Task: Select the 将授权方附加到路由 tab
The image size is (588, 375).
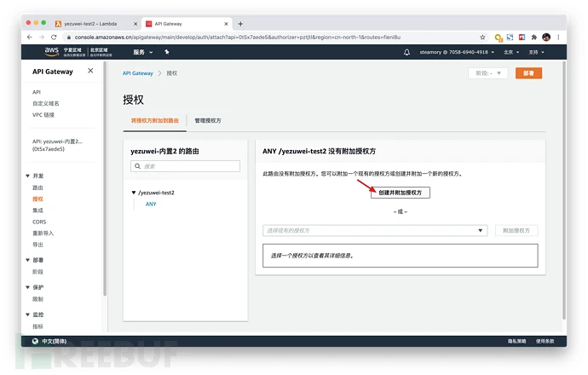Action: [x=154, y=120]
